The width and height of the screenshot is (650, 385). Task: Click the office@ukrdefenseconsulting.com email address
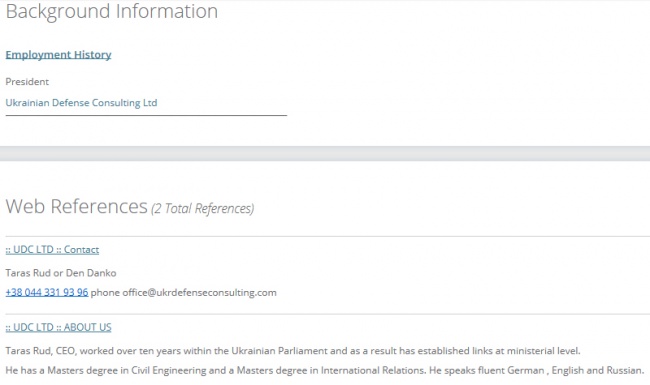tap(199, 293)
